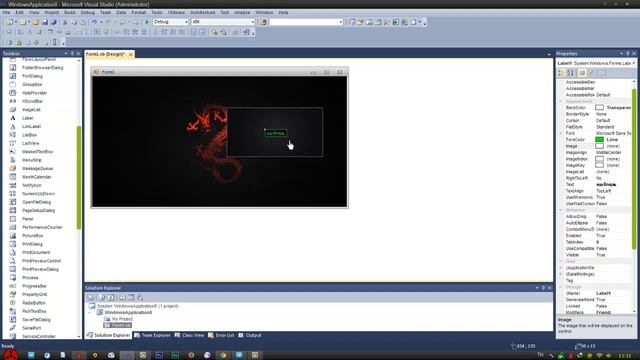Click the TextAlign value TopLeft
This screenshot has height=360, width=640.
(x=613, y=191)
